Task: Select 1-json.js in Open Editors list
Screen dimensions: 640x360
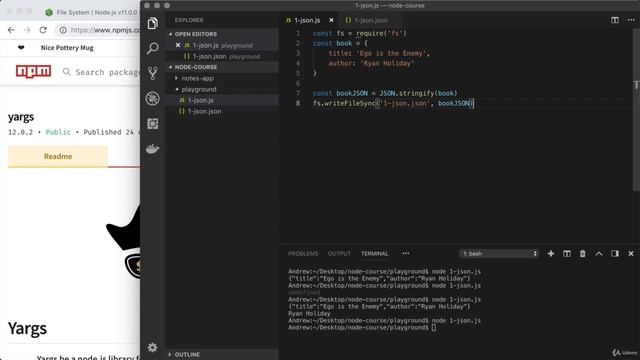Action: click(223, 45)
